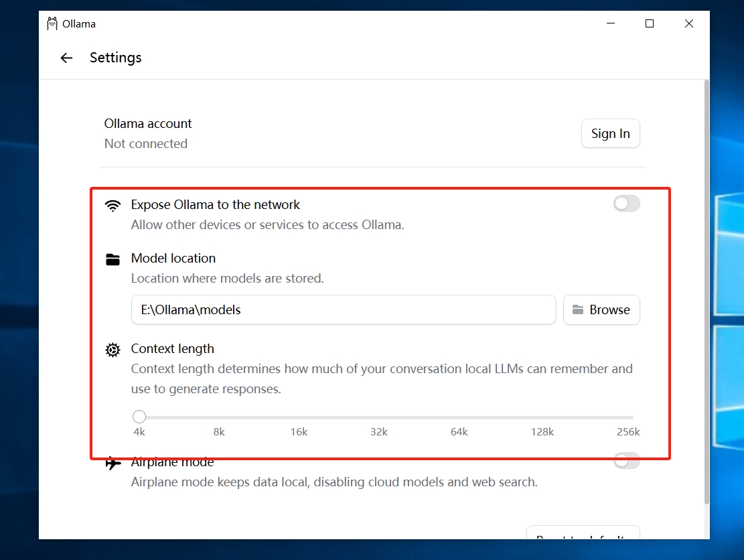Toggle Airplane mode switch
Image resolution: width=744 pixels, height=560 pixels.
626,460
